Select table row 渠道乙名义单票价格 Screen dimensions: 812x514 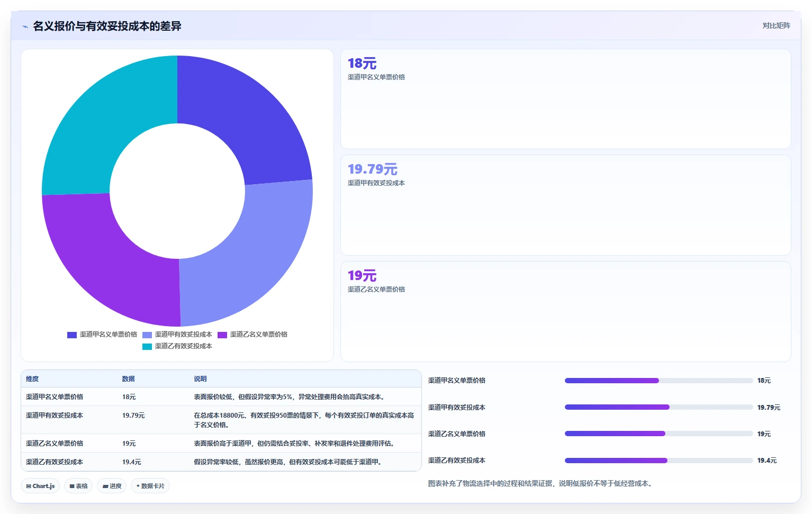pyautogui.click(x=221, y=443)
